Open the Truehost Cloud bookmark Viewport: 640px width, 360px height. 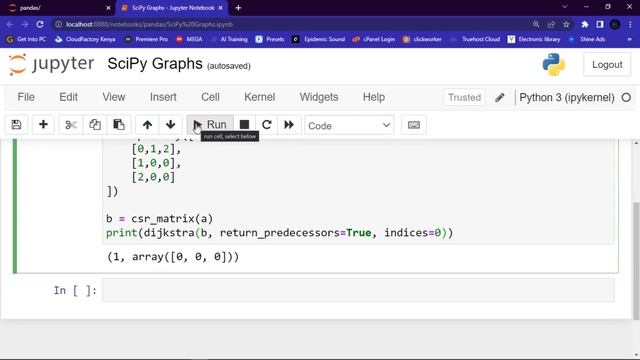point(475,39)
